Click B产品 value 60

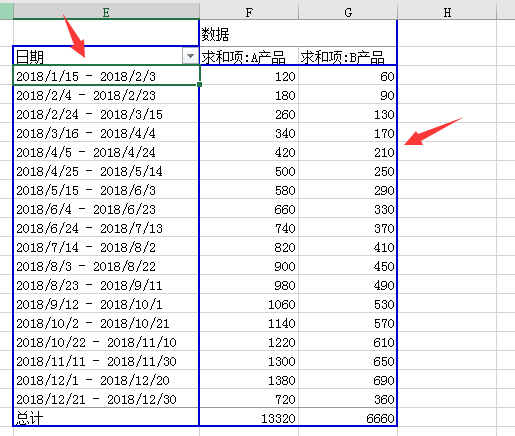point(348,75)
